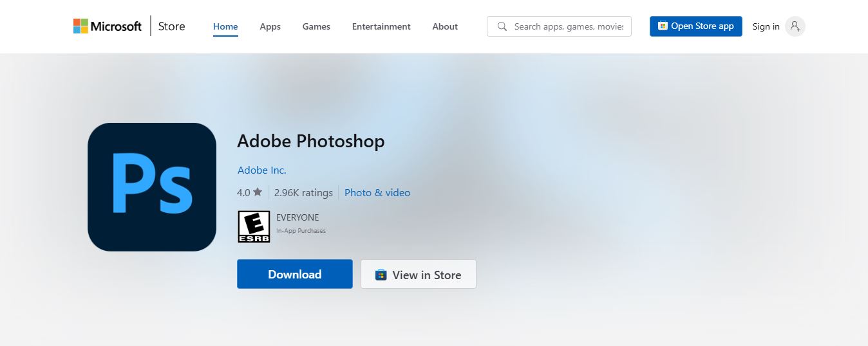Open the Photo & video category link
Screen dimensions: 868x346
pyautogui.click(x=377, y=192)
